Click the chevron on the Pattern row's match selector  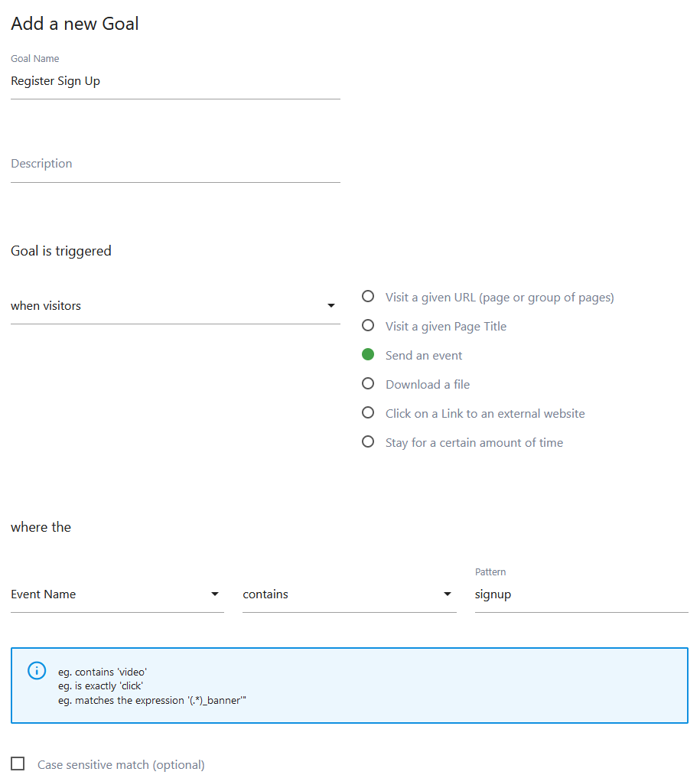click(447, 594)
